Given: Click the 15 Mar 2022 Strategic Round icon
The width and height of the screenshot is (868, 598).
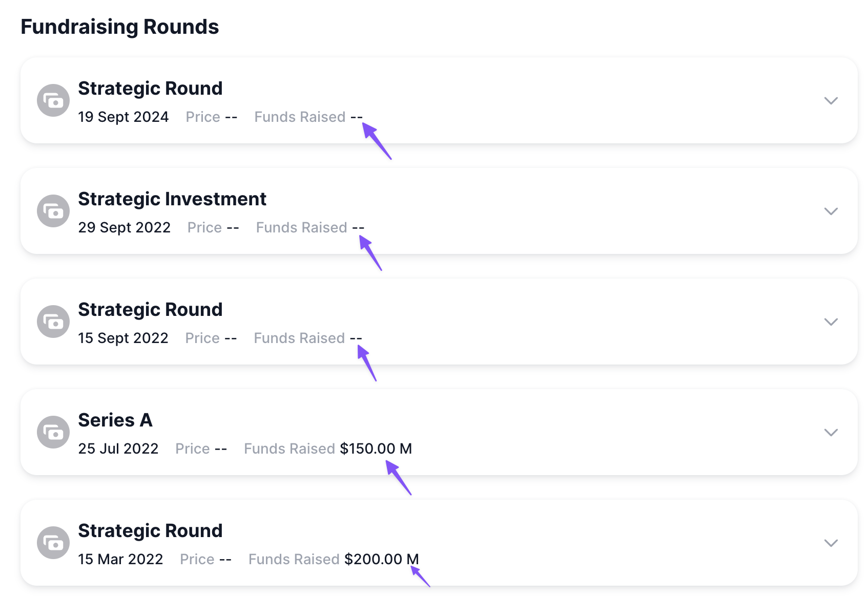Looking at the screenshot, I should click(x=53, y=543).
